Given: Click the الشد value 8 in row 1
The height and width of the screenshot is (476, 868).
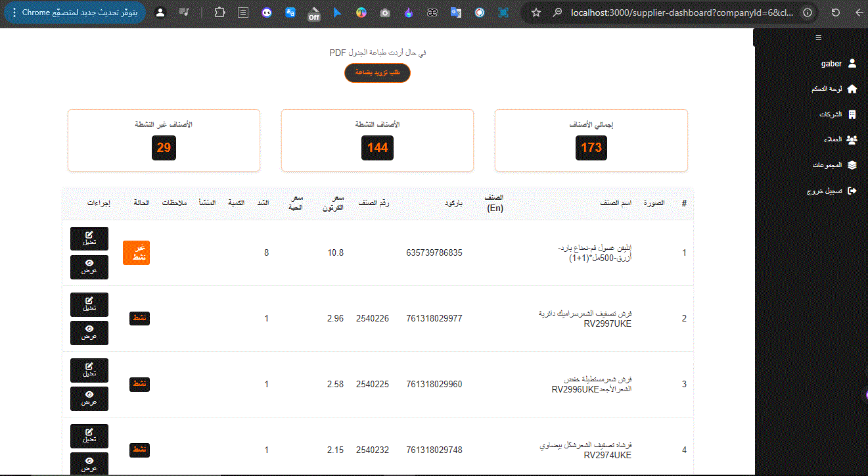Looking at the screenshot, I should coord(266,252).
